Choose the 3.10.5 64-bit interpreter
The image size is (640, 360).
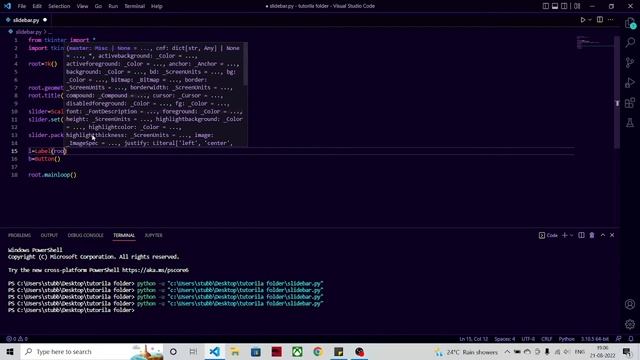tap(595, 339)
